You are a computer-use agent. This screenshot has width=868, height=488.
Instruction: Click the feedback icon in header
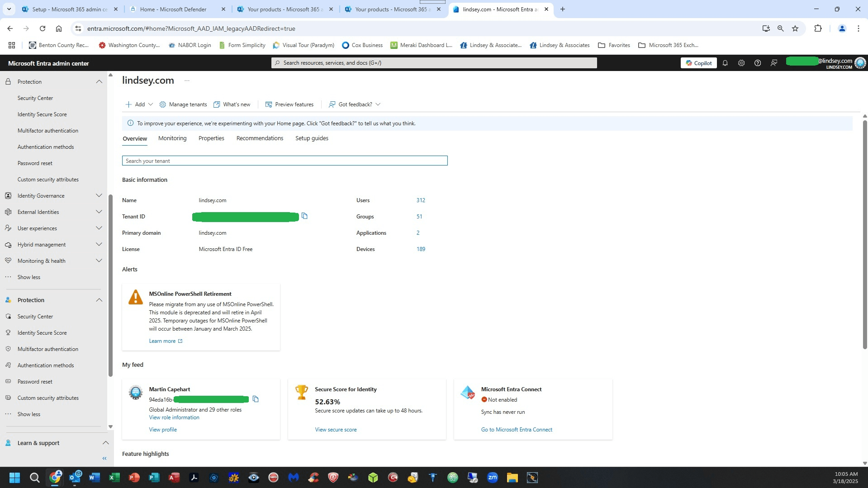773,63
